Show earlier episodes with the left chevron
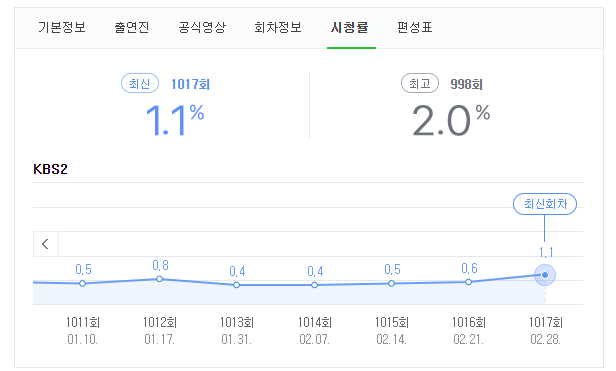 [x=46, y=244]
